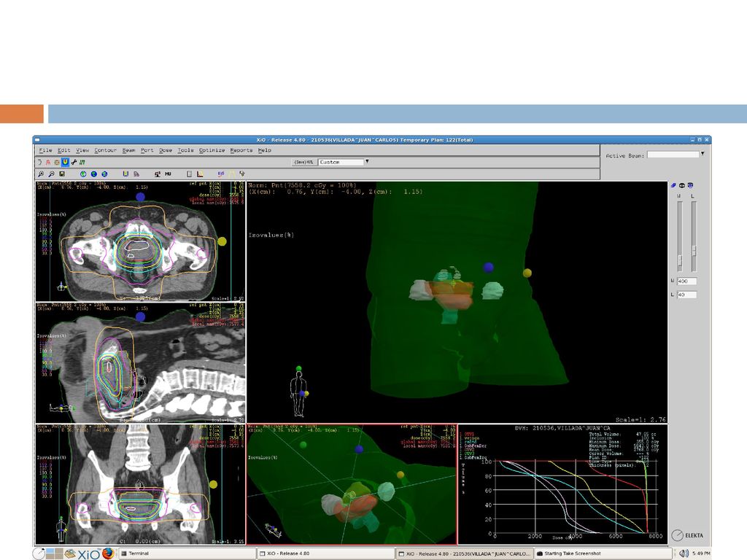Image resolution: width=747 pixels, height=560 pixels.
Task: Click the purple figures toolbar icon
Action: (x=220, y=174)
